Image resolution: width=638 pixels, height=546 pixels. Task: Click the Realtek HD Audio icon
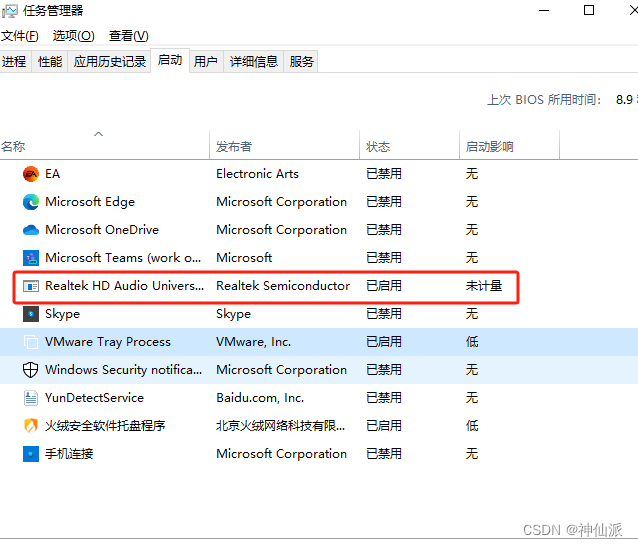[31, 286]
